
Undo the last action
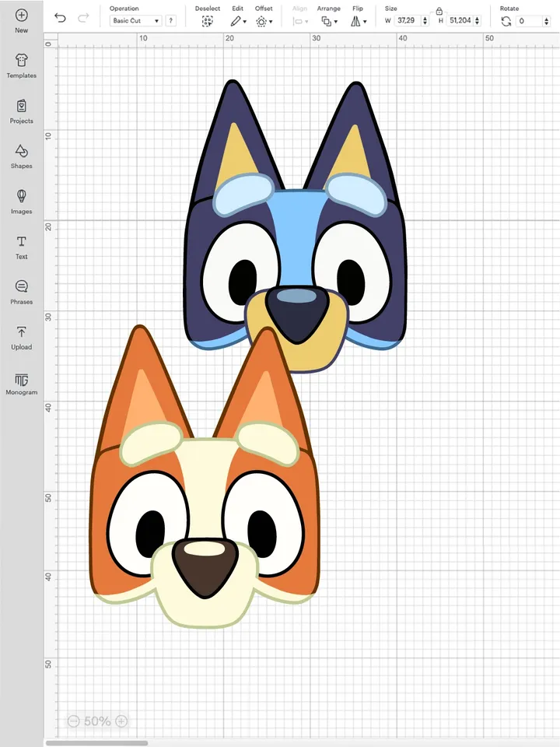61,17
